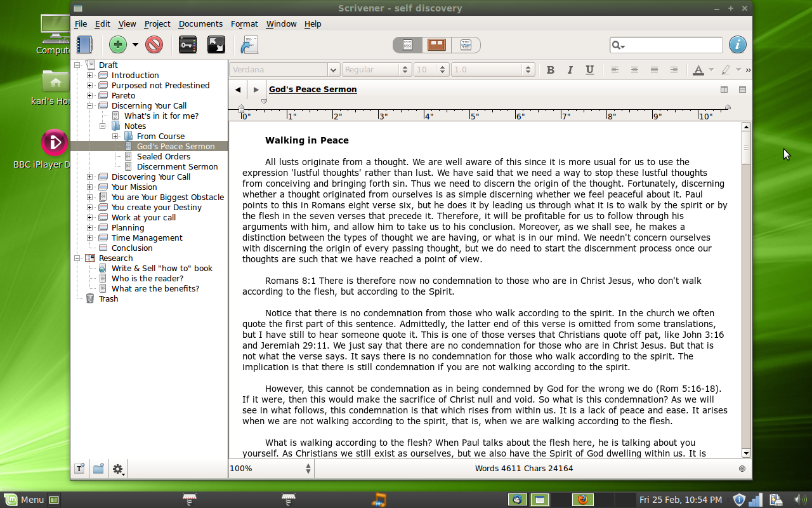Select Who is the reader? research item
Viewport: 812px width, 508px height.
[x=147, y=278]
